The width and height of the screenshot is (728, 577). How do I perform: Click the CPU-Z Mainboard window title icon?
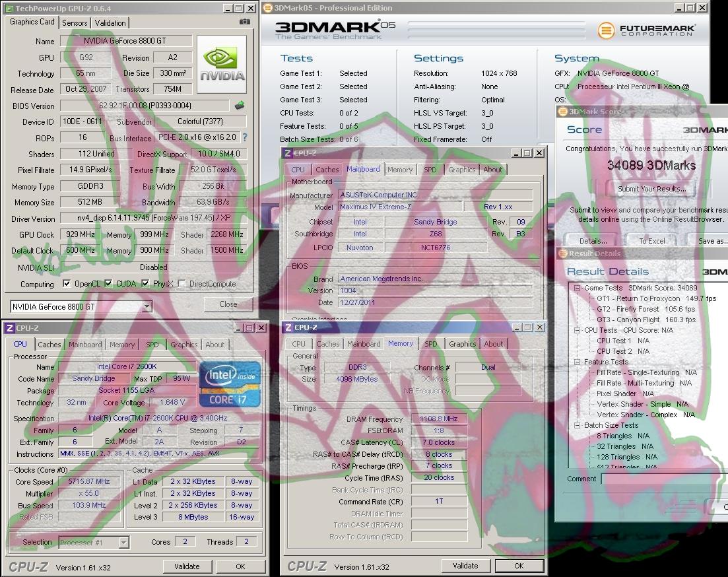(288, 153)
